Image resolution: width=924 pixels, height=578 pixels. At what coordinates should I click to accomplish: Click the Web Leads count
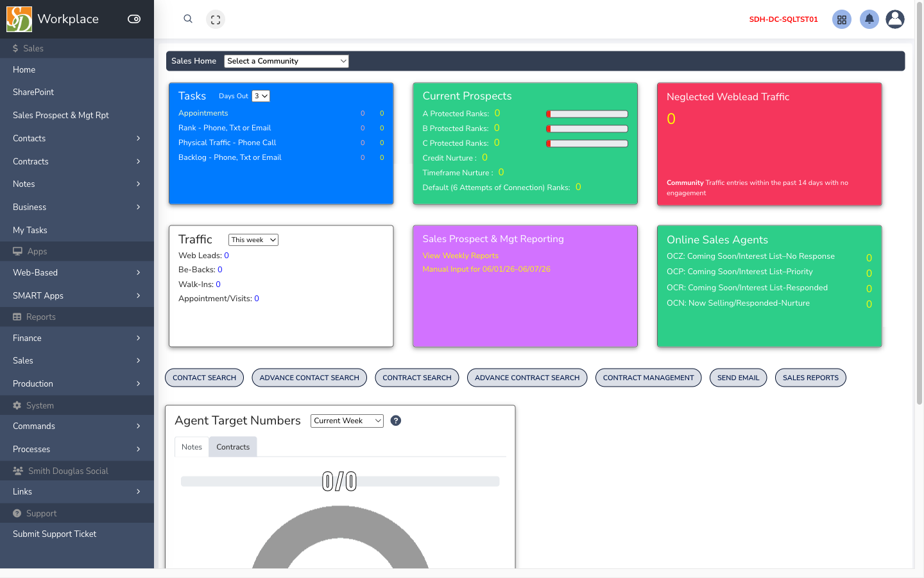point(227,256)
